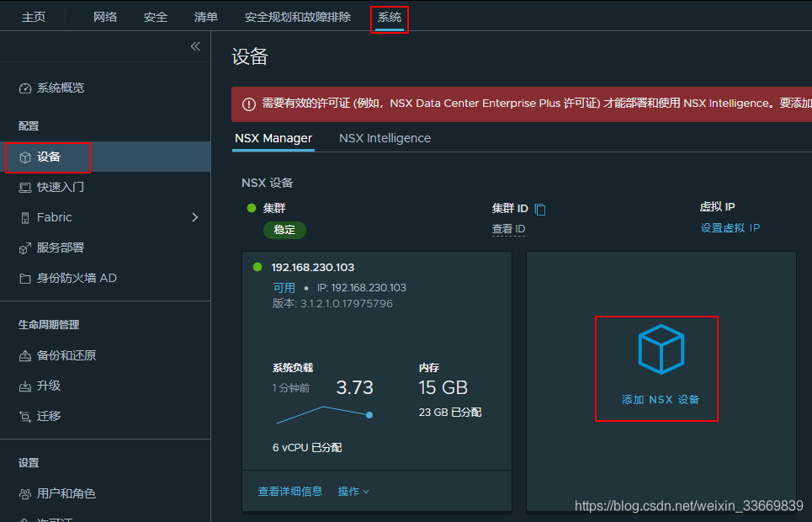This screenshot has width=812, height=522.
Task: Open the 安全规划和故障排除 menu
Action: pyautogui.click(x=297, y=17)
